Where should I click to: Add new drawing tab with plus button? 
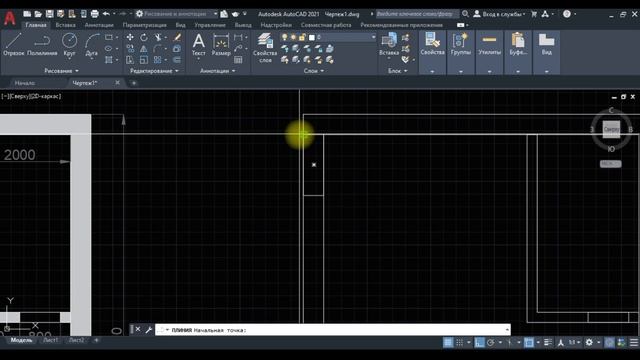point(133,83)
